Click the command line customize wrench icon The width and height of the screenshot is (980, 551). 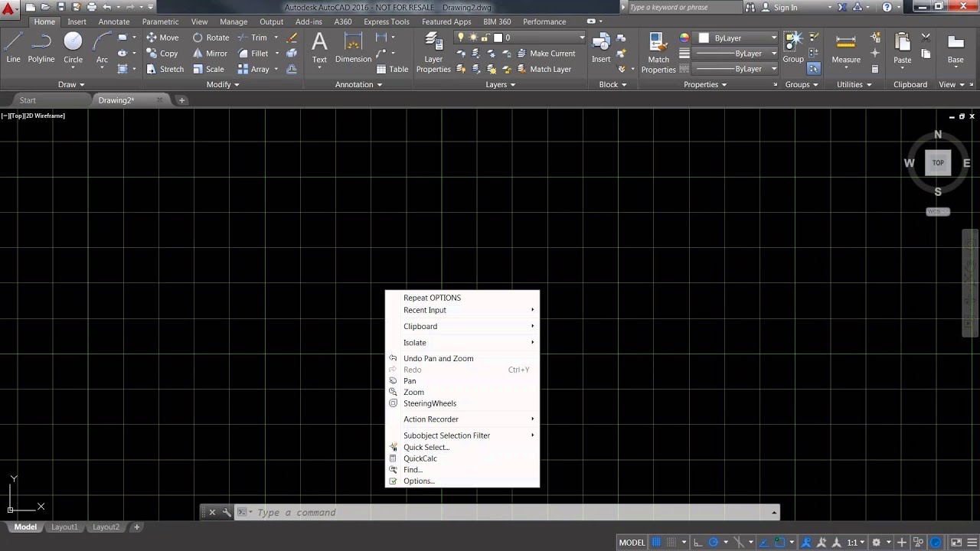[x=227, y=513]
